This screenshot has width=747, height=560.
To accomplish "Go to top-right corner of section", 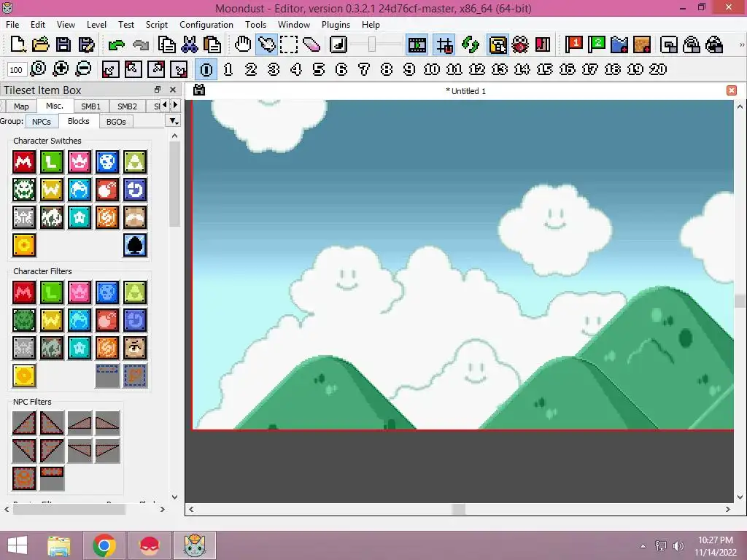I will click(156, 69).
